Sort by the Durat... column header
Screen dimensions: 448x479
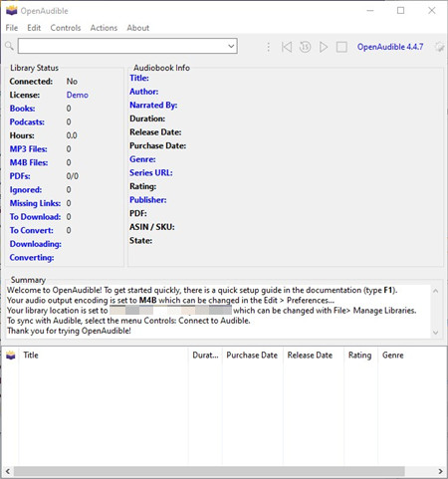point(205,356)
